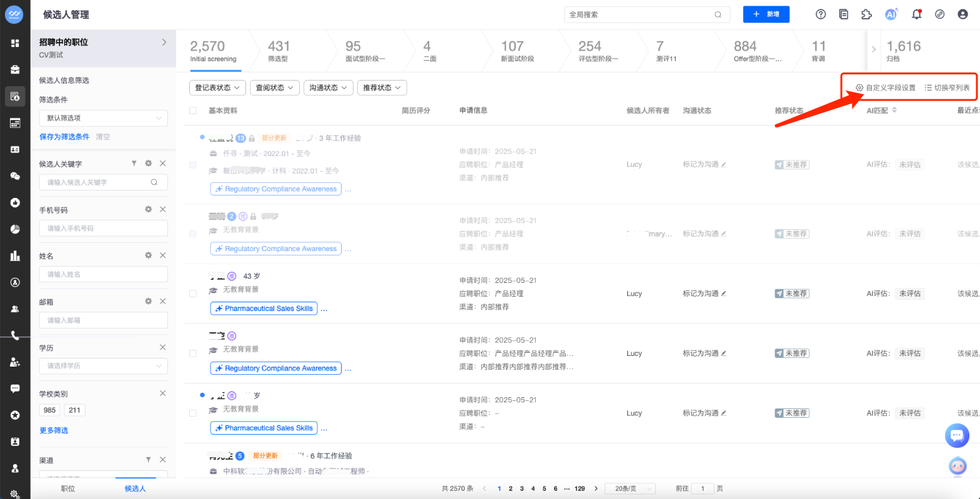Open the document list icon in header
This screenshot has width=980, height=499.
point(843,14)
